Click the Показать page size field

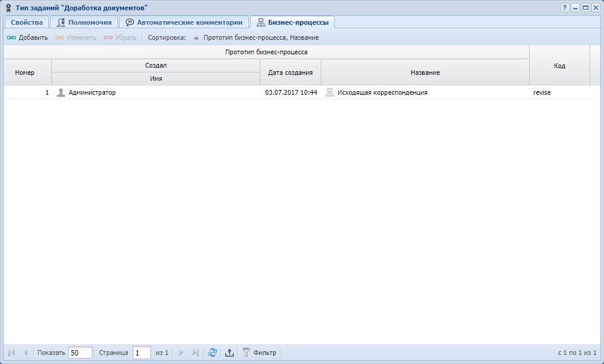click(x=80, y=353)
